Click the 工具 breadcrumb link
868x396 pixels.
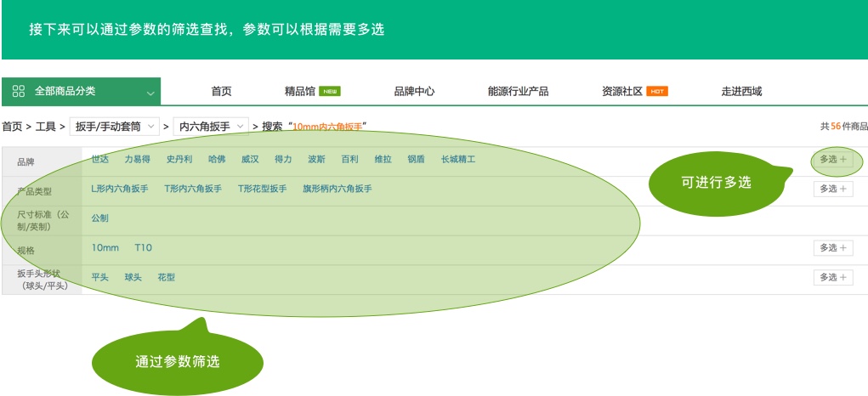(46, 127)
